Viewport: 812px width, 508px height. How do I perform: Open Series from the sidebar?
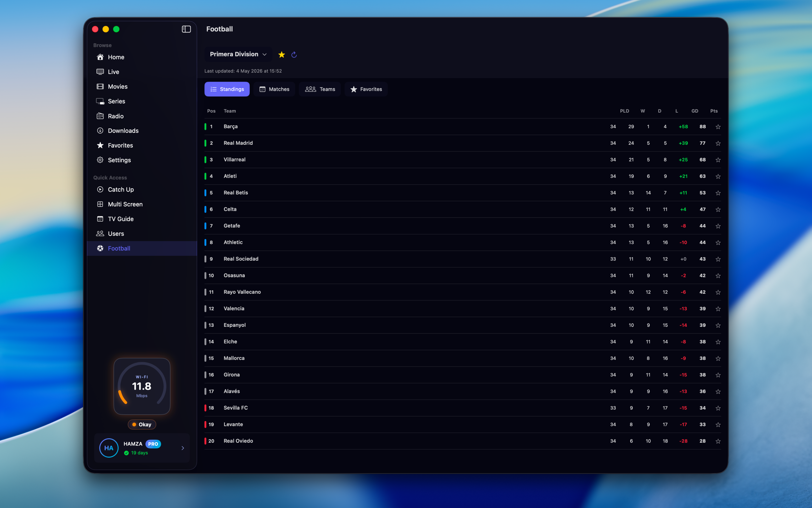pos(142,101)
